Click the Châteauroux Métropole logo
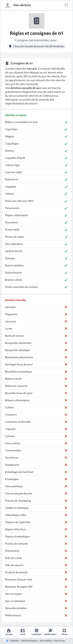Viewport: 73px width, 644px height. click(8, 5)
